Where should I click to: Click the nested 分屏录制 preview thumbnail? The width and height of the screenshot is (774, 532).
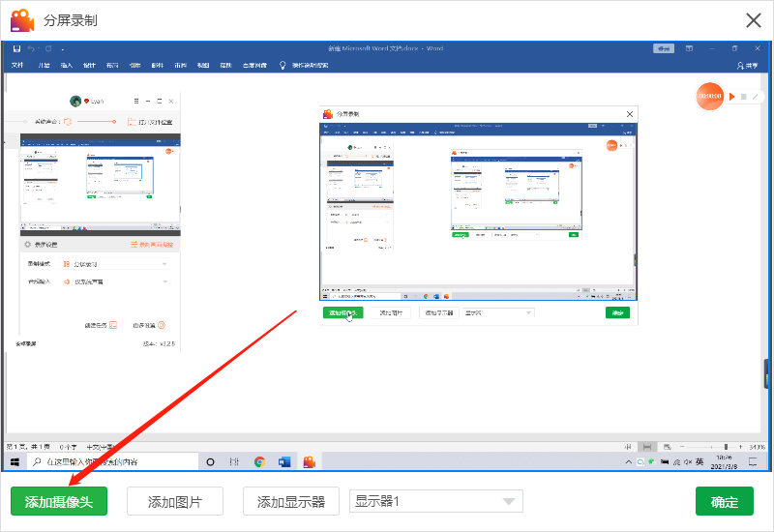[479, 216]
